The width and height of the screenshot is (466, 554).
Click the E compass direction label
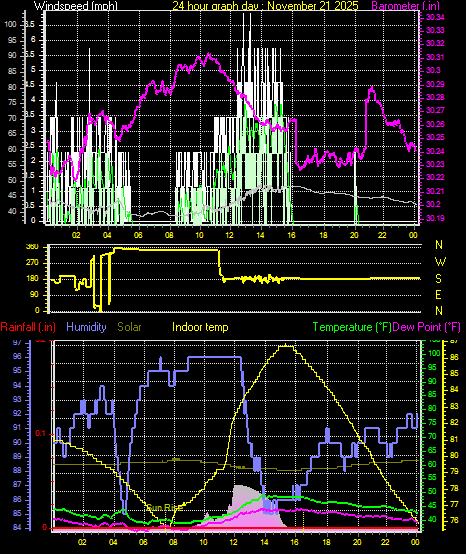point(438,295)
